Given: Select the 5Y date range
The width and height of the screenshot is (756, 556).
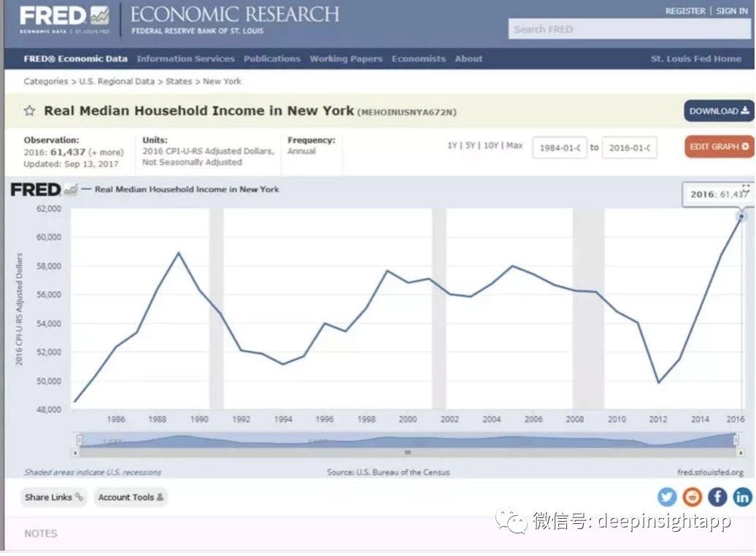Looking at the screenshot, I should (470, 145).
